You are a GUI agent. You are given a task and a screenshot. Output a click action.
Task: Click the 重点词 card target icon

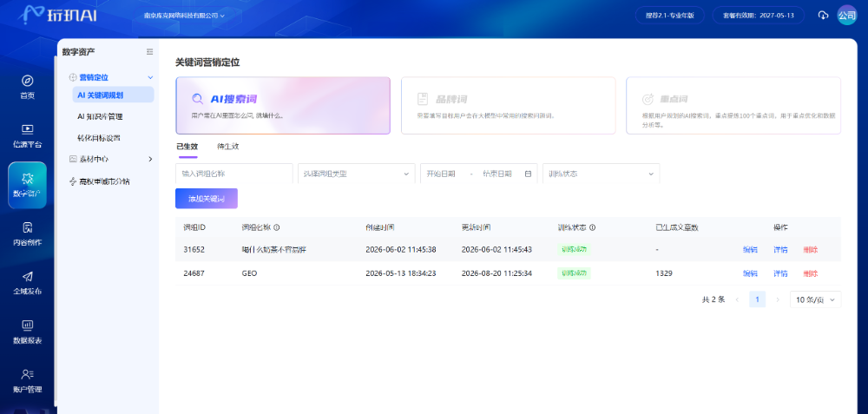[x=648, y=100]
